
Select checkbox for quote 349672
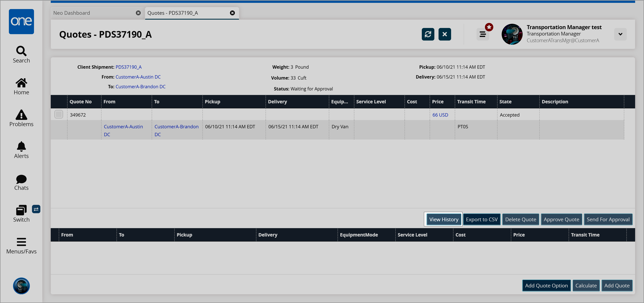point(59,115)
